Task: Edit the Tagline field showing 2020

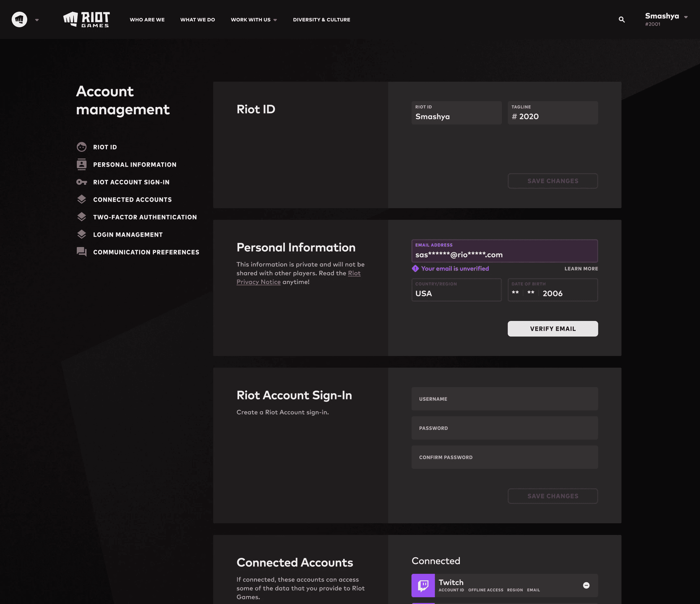Action: (x=553, y=113)
